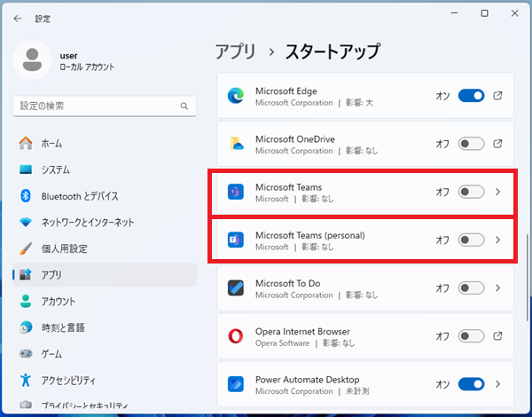Open ネットワークとインターネット settings page
The image size is (532, 417).
coord(105,223)
